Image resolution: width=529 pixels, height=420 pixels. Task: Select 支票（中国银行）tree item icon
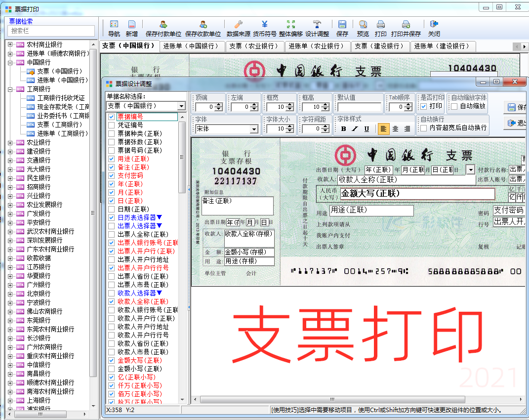[x=31, y=71]
